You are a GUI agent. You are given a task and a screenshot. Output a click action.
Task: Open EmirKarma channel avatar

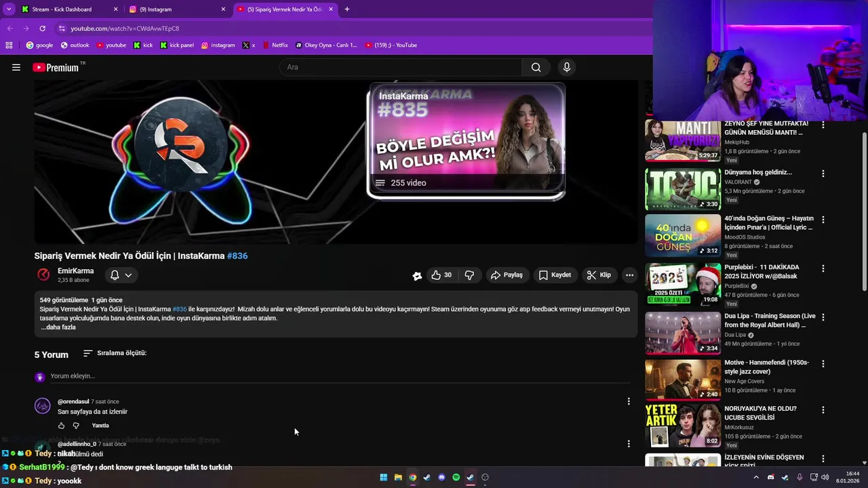coord(43,274)
